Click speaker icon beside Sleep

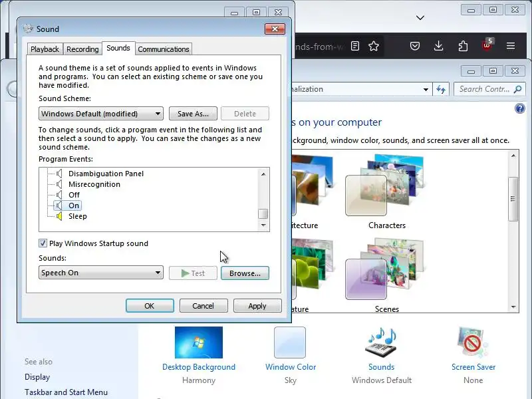coord(59,216)
